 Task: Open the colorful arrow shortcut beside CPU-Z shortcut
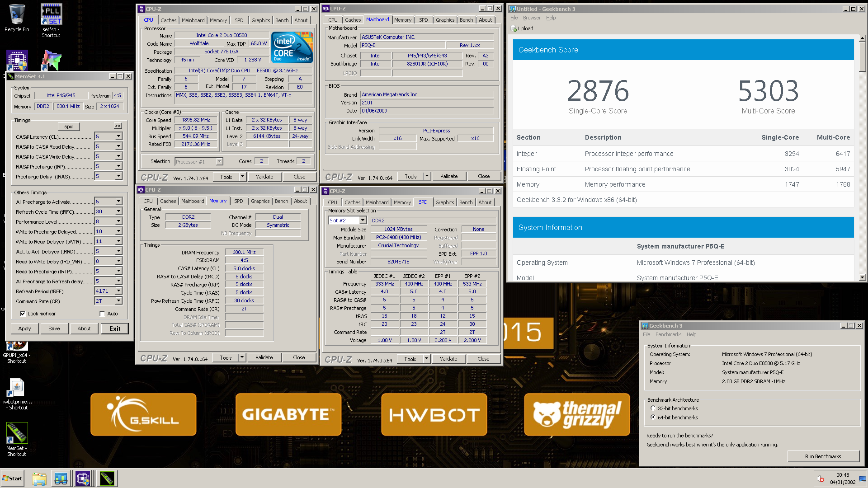[x=51, y=60]
